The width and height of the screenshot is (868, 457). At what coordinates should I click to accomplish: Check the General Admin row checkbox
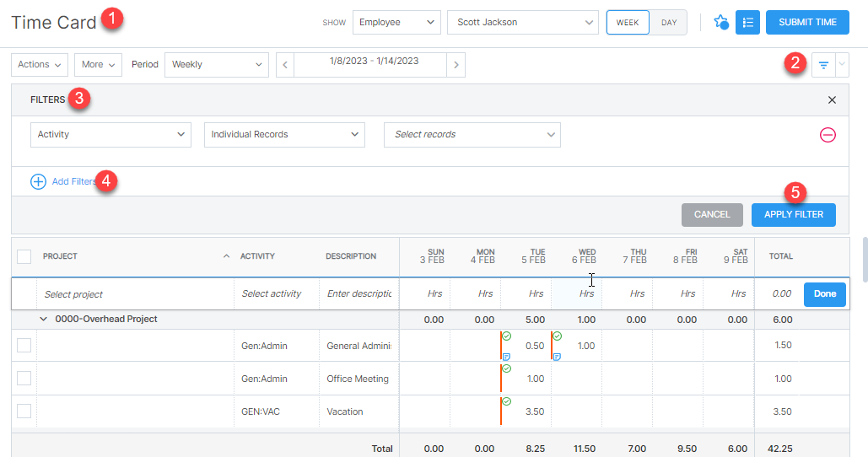click(x=24, y=345)
